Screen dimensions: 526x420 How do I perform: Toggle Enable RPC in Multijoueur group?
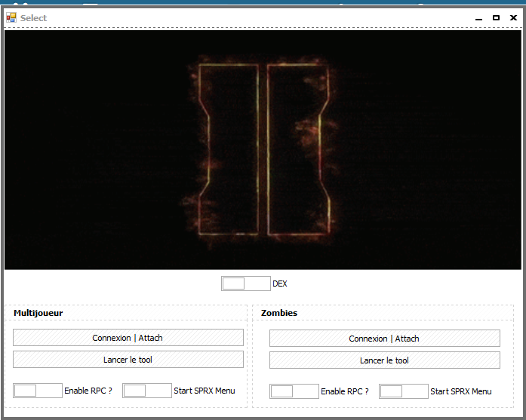[x=38, y=391]
